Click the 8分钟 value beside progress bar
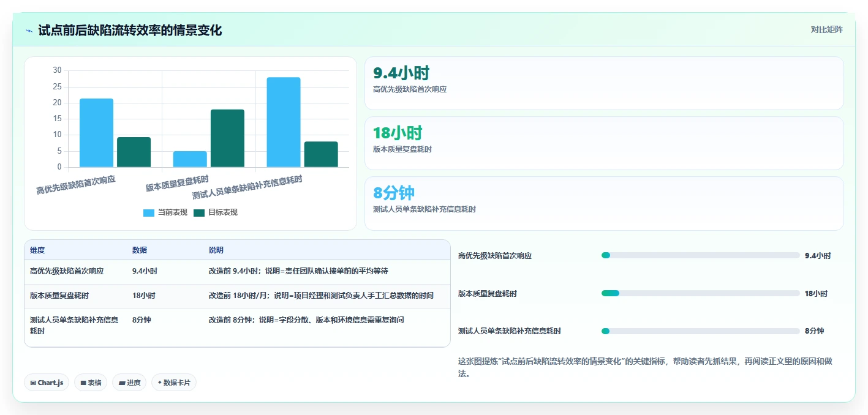 point(814,331)
